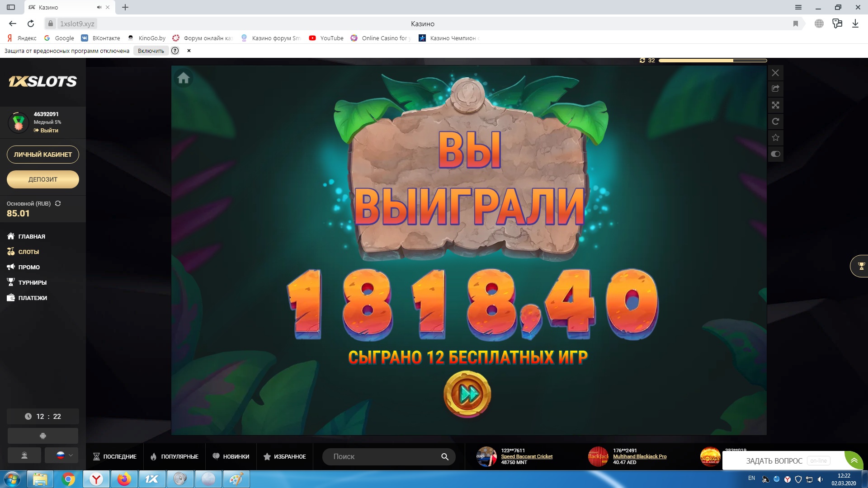Open fullscreen mode for the slot game
The width and height of the screenshot is (868, 488).
tap(776, 105)
